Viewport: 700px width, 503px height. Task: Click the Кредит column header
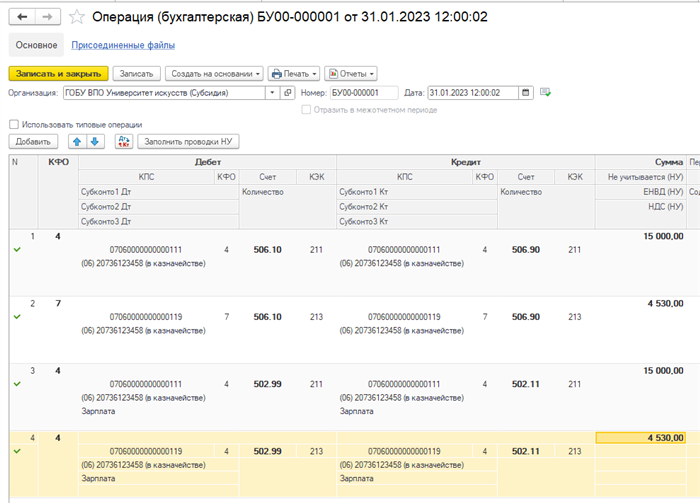(x=466, y=162)
